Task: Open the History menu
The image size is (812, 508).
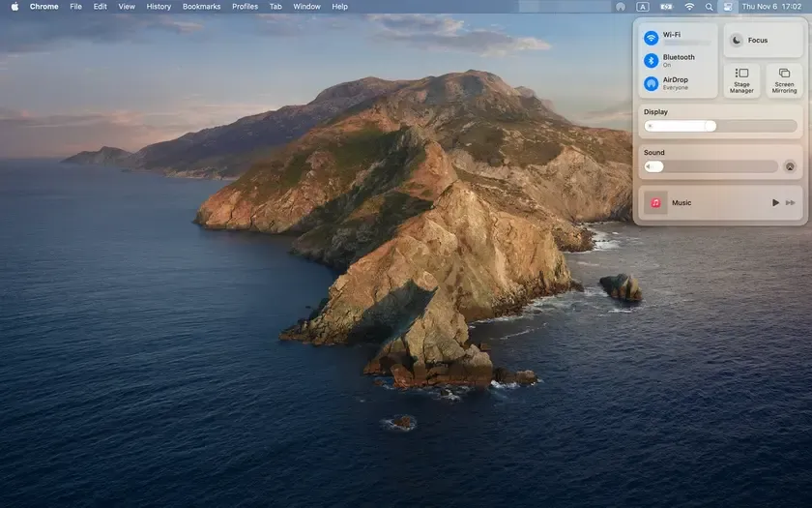Action: point(159,7)
